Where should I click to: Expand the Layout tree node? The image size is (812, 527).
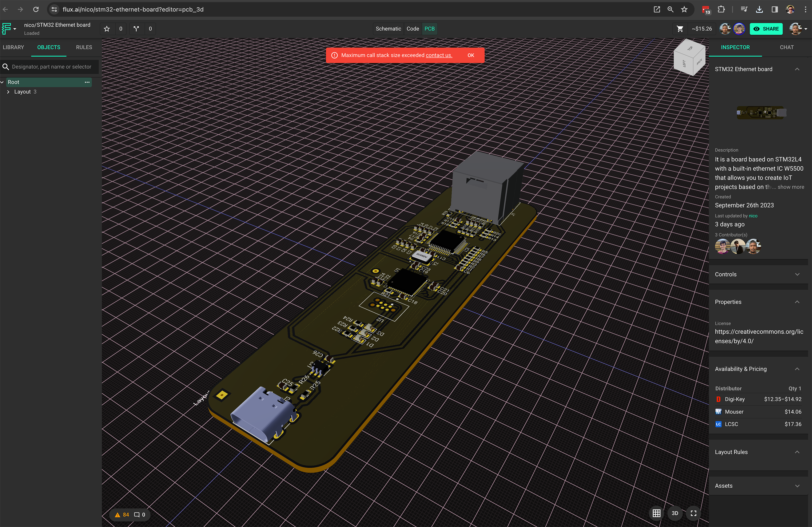coord(8,92)
